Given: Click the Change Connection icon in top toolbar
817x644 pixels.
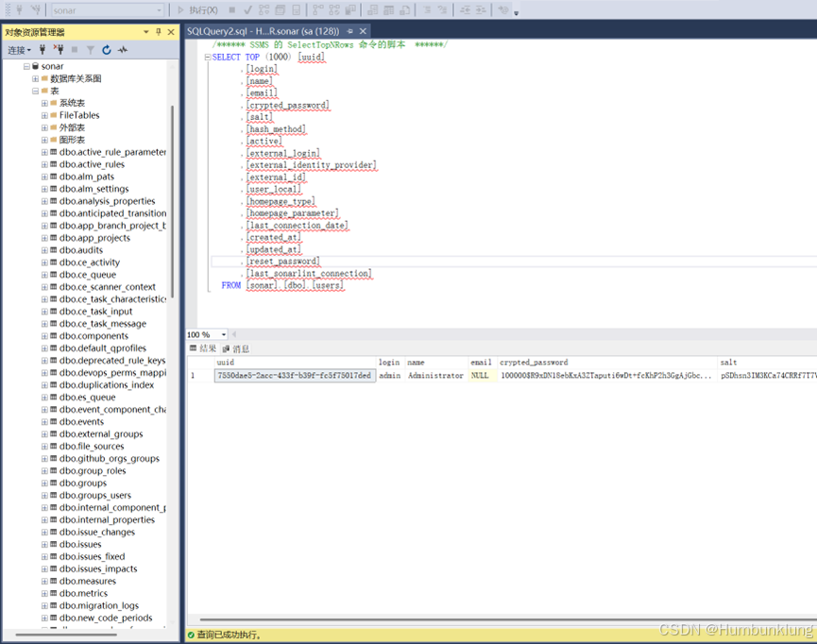Looking at the screenshot, I should (x=36, y=9).
